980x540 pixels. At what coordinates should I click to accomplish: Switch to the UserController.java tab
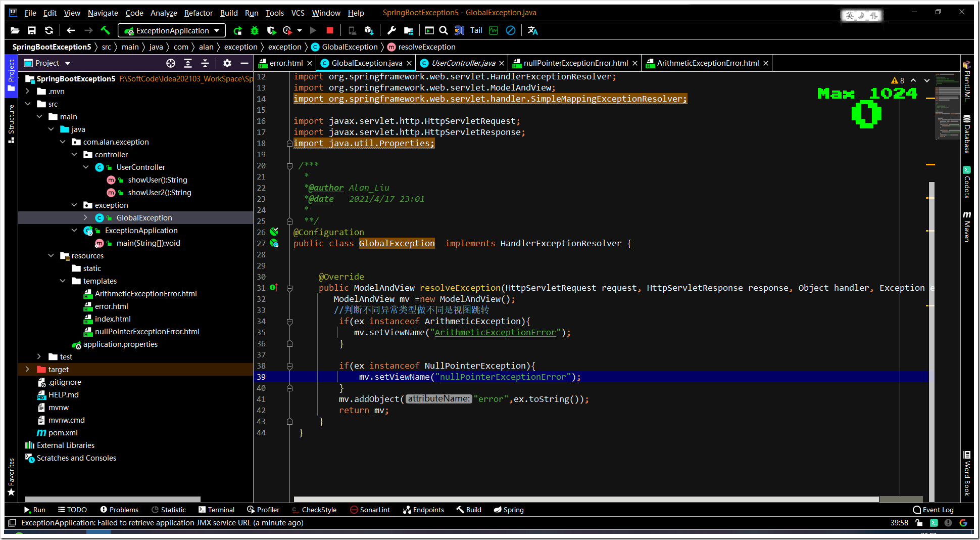coord(463,63)
